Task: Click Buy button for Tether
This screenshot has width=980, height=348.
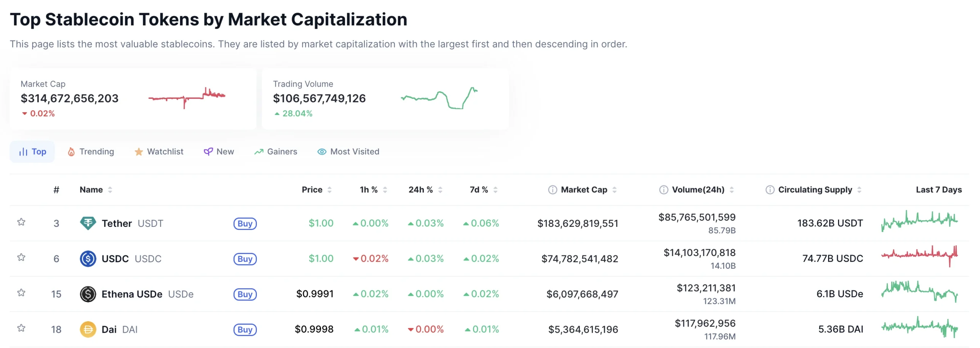Action: [x=245, y=223]
